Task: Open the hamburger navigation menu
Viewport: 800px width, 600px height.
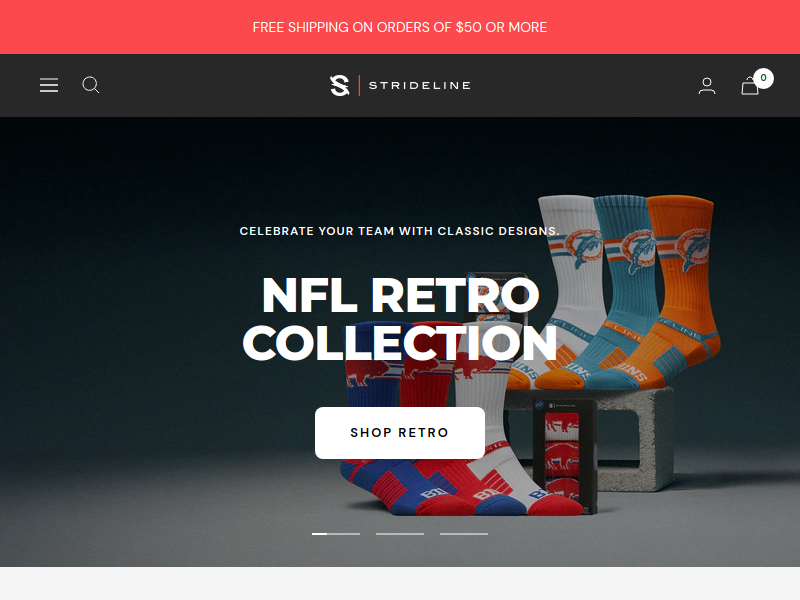Action: pos(49,85)
